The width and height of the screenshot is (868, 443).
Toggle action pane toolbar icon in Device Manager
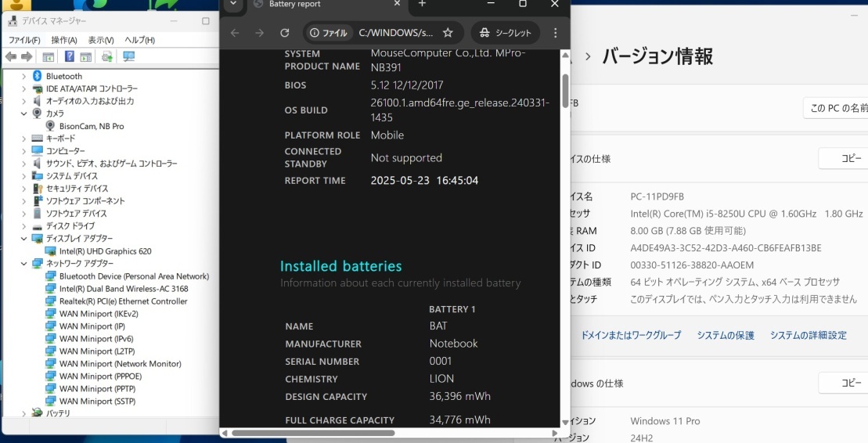point(86,56)
